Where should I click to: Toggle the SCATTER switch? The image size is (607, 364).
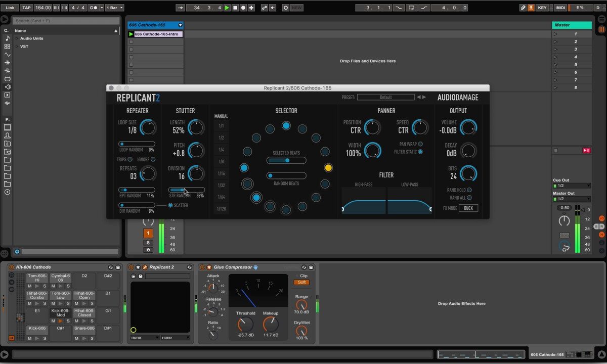(x=170, y=205)
